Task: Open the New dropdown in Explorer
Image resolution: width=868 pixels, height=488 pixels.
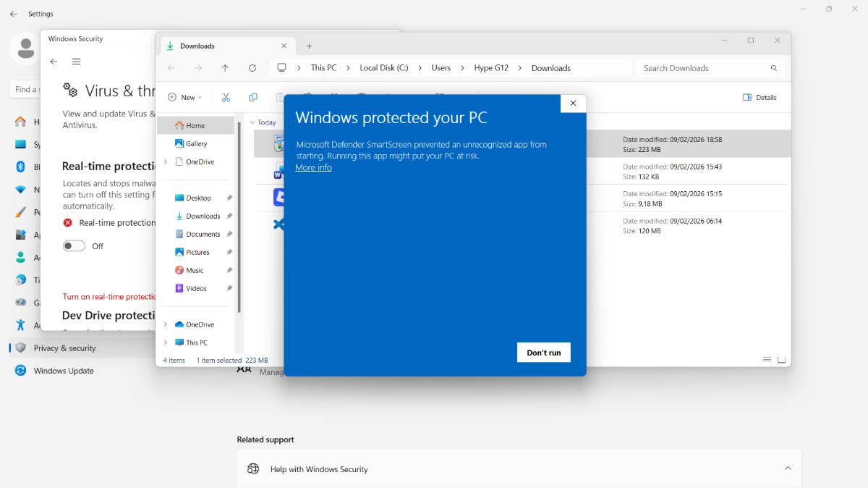Action: 184,97
